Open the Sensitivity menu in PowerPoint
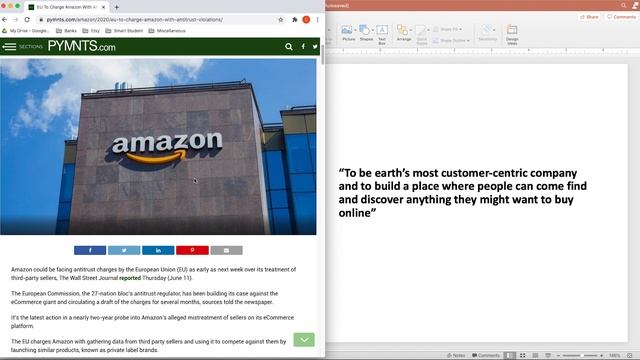 tap(488, 33)
